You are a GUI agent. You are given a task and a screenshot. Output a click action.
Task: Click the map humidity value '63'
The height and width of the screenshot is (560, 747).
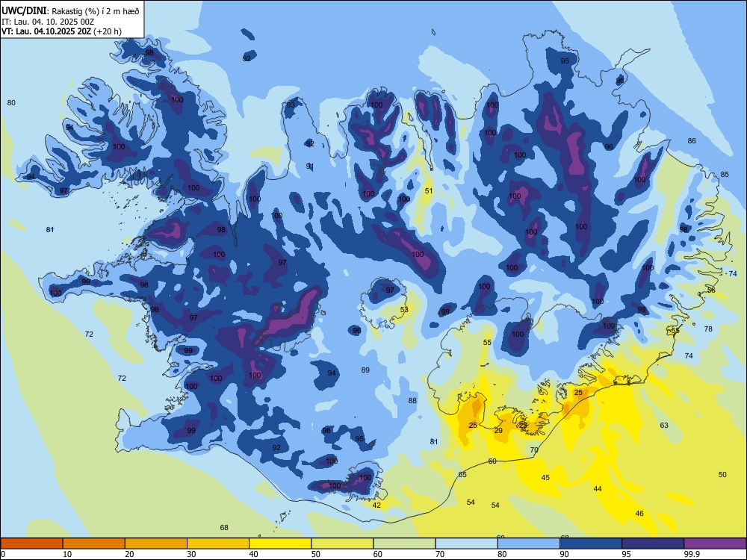(664, 426)
